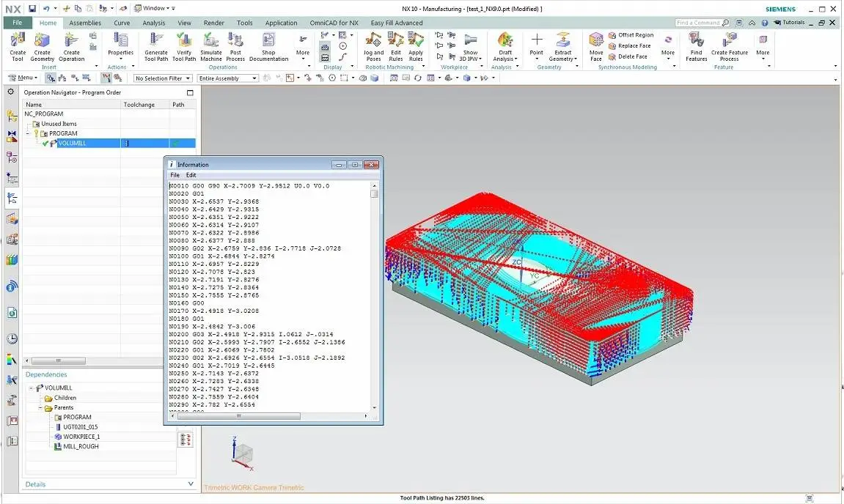The image size is (844, 504).
Task: Click Apply Rules in Robotic Machining
Action: pyautogui.click(x=416, y=47)
